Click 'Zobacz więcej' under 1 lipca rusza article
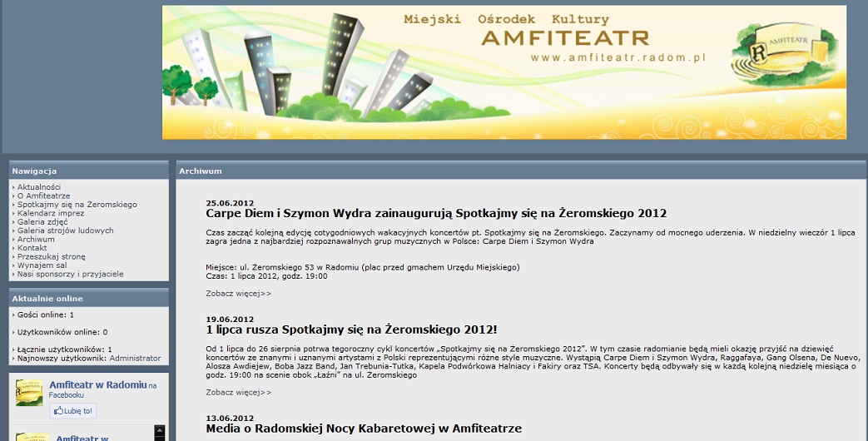 [x=238, y=392]
